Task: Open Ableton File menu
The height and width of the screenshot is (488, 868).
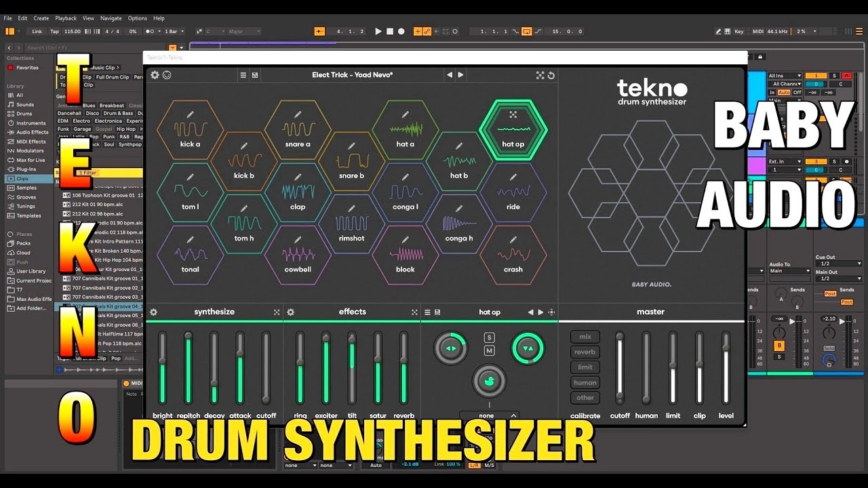Action: (x=8, y=18)
